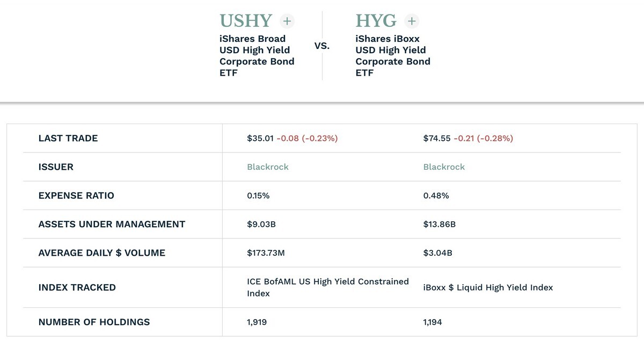Click the LAST TRADE row label
Viewport: 644px width, 346px height.
click(x=68, y=138)
